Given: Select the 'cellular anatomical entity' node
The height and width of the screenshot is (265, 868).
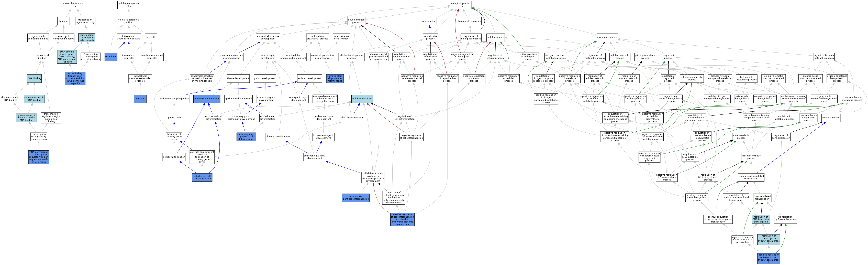Looking at the screenshot, I should [x=129, y=21].
